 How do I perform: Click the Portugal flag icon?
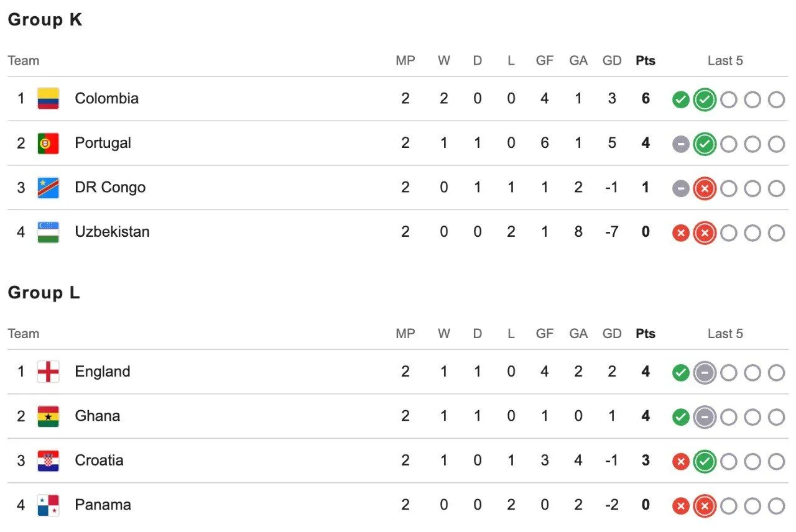[48, 143]
